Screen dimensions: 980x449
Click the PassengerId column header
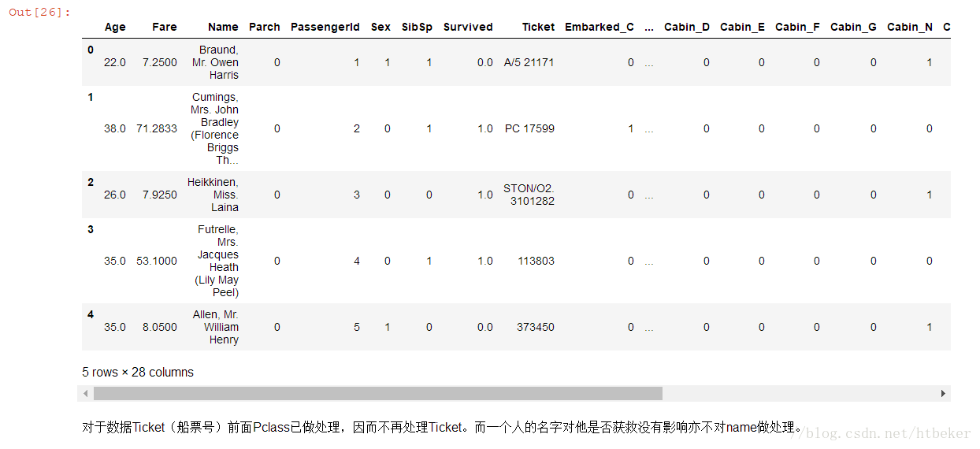(x=325, y=27)
